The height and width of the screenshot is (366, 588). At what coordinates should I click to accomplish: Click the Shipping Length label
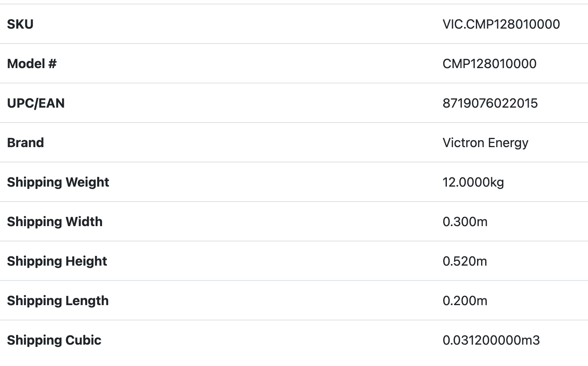pyautogui.click(x=58, y=301)
